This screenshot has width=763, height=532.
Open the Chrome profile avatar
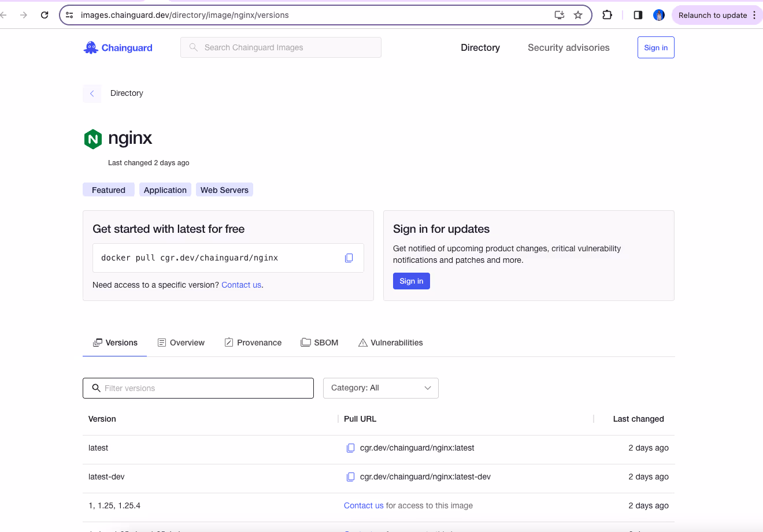tap(659, 15)
